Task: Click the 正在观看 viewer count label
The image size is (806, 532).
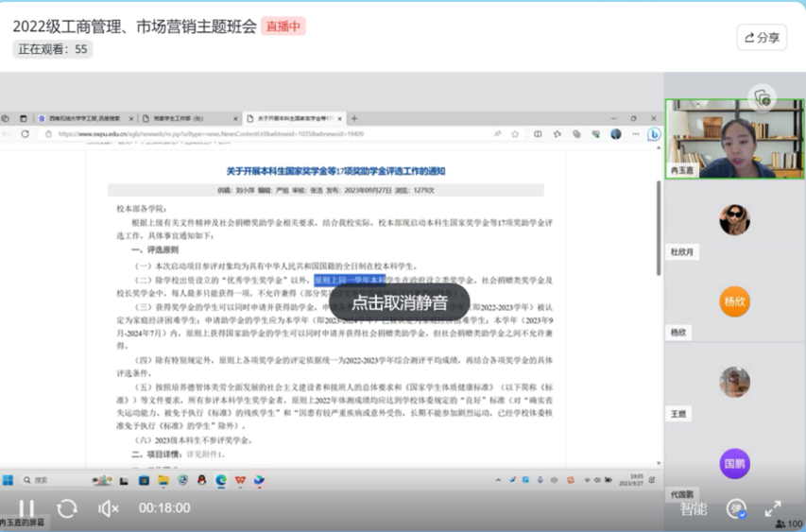Action: point(53,49)
